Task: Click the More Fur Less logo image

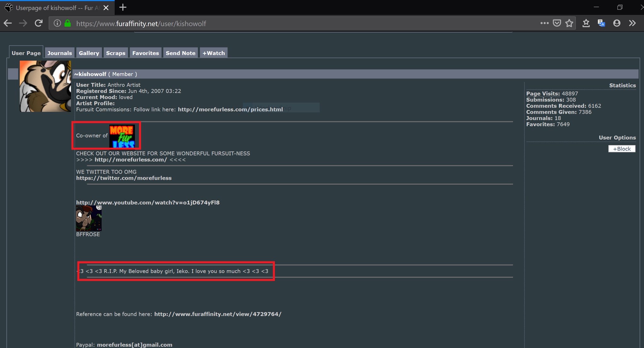Action: click(122, 136)
